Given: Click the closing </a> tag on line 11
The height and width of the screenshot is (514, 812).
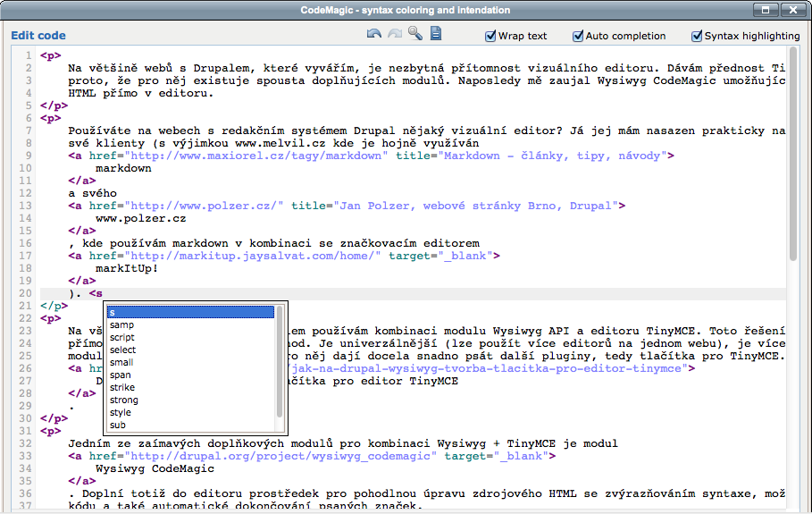Looking at the screenshot, I should (x=82, y=181).
